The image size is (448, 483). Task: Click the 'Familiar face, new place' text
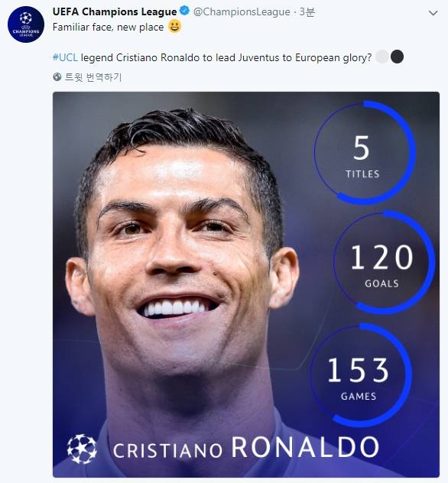[108, 27]
